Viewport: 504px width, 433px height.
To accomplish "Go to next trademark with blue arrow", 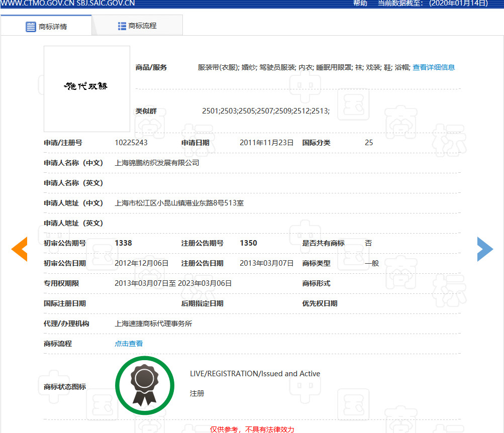I will pos(485,249).
